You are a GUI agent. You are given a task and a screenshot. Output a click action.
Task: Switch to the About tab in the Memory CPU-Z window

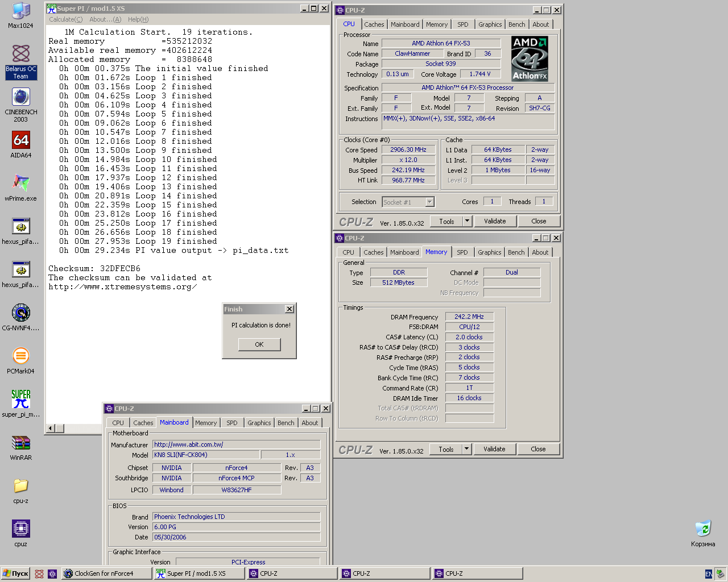pos(540,252)
